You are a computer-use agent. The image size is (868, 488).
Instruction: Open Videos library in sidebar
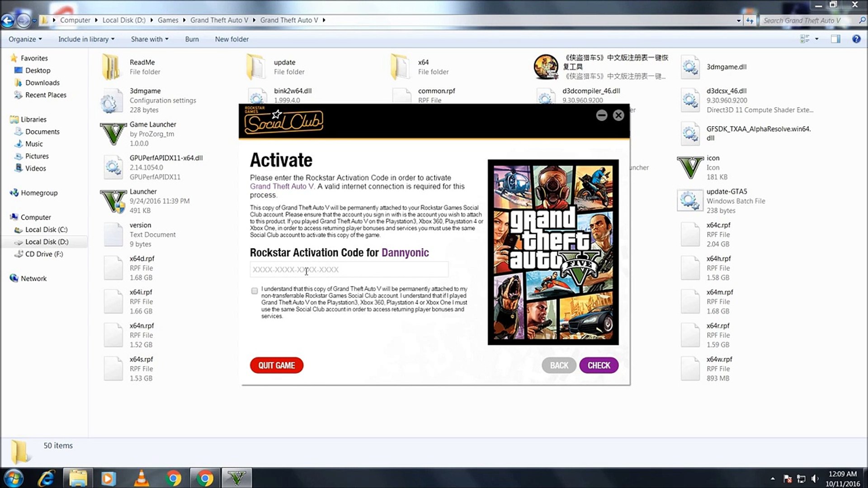coord(35,168)
